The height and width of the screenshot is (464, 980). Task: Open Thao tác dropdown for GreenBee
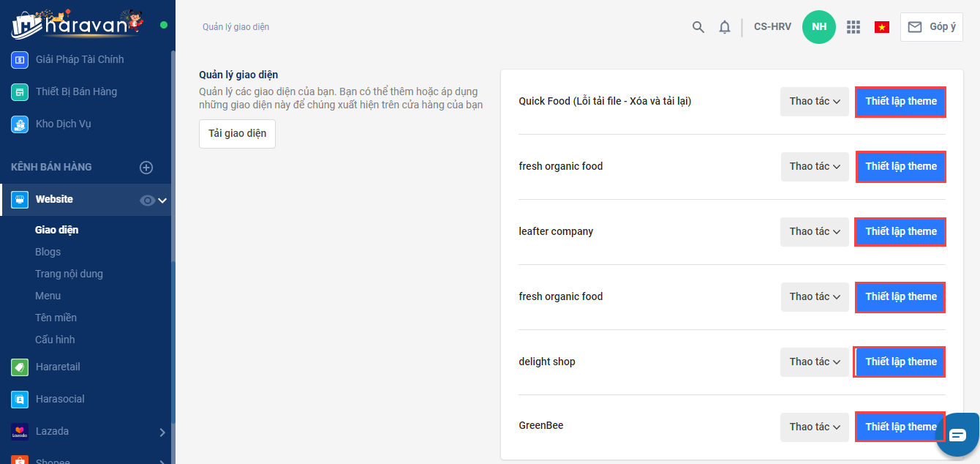coord(814,427)
